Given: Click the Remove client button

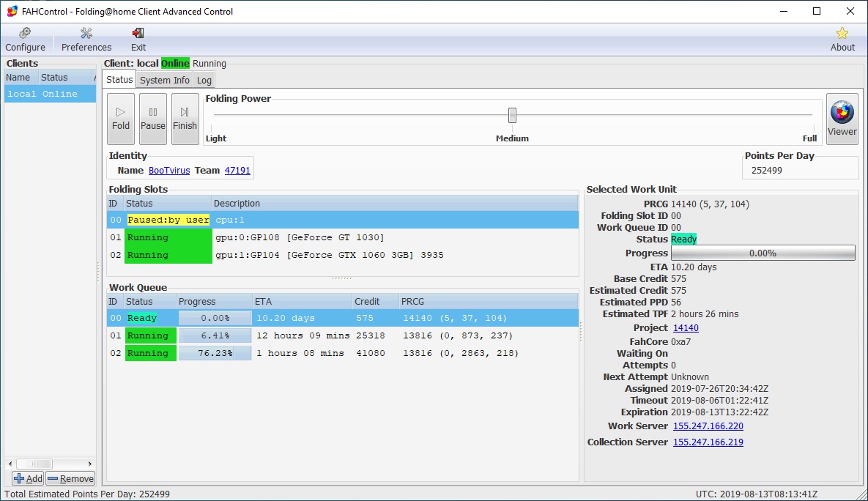Looking at the screenshot, I should coord(70,478).
